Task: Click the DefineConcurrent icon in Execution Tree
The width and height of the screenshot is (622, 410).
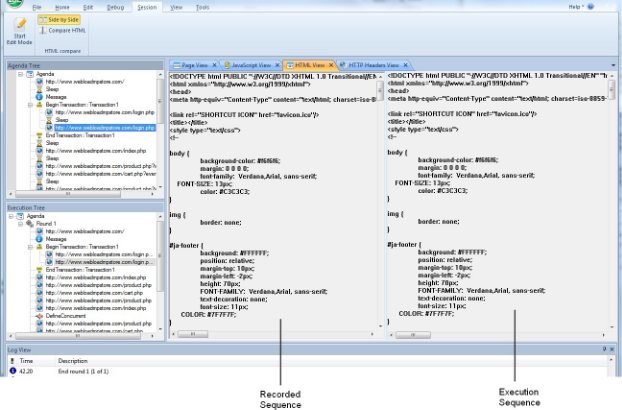Action: pos(39,316)
